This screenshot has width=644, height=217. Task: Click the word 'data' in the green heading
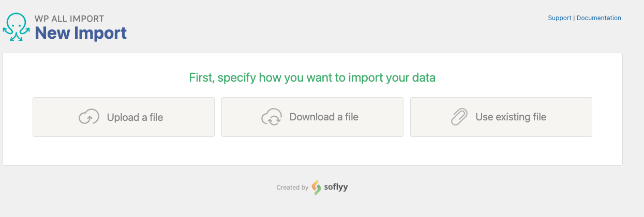pyautogui.click(x=424, y=78)
